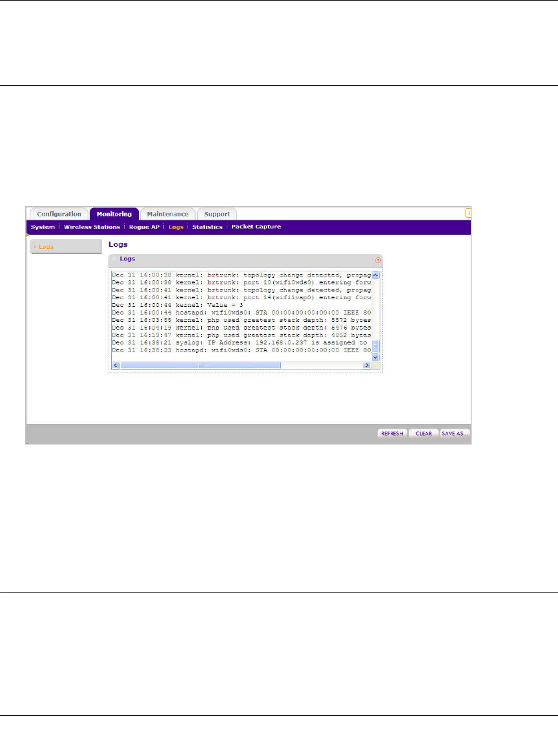This screenshot has height=756, width=558.
Task: Click the log line with stack depth 5572 bytes
Action: point(242,320)
